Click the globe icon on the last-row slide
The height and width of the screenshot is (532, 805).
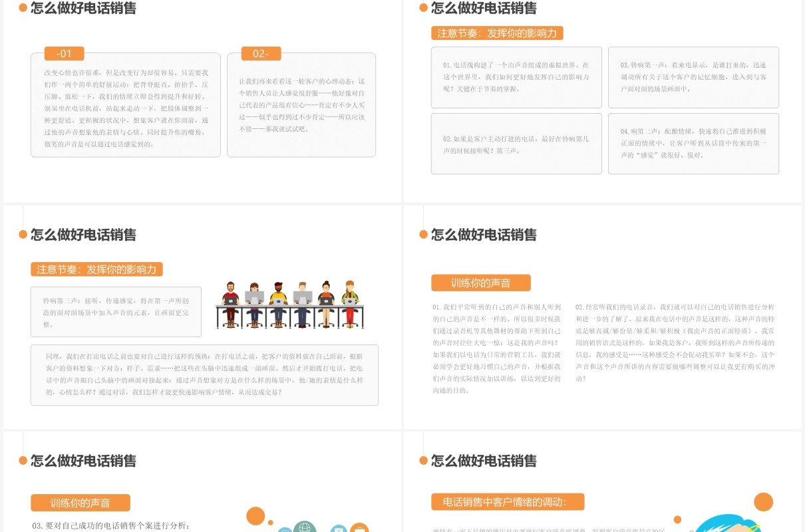pos(305,527)
